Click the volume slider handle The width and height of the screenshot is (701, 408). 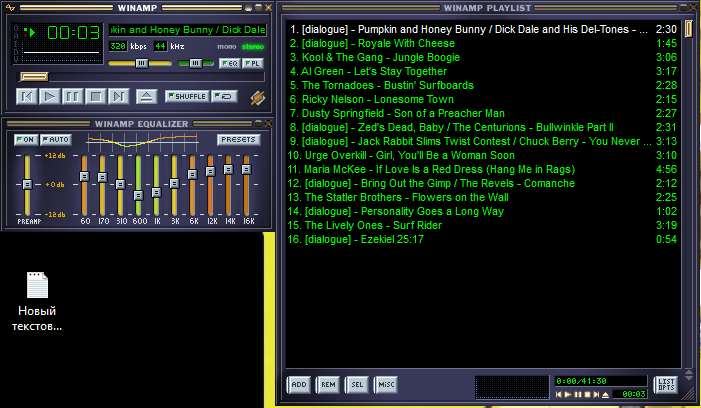[x=142, y=63]
